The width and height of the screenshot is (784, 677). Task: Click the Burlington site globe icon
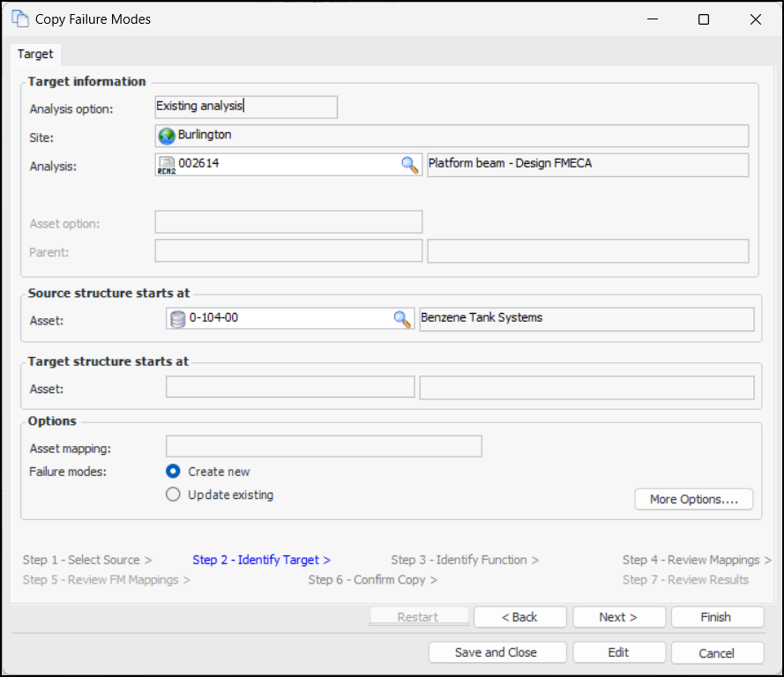[167, 136]
